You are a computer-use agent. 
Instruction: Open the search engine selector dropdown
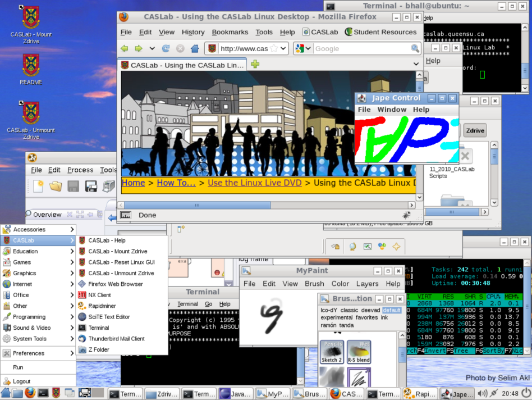point(308,48)
